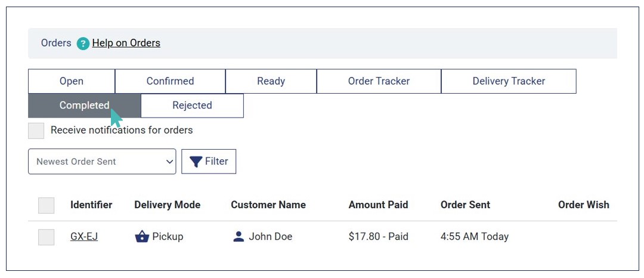Open the Help on Orders link
The image size is (644, 278).
coord(126,43)
